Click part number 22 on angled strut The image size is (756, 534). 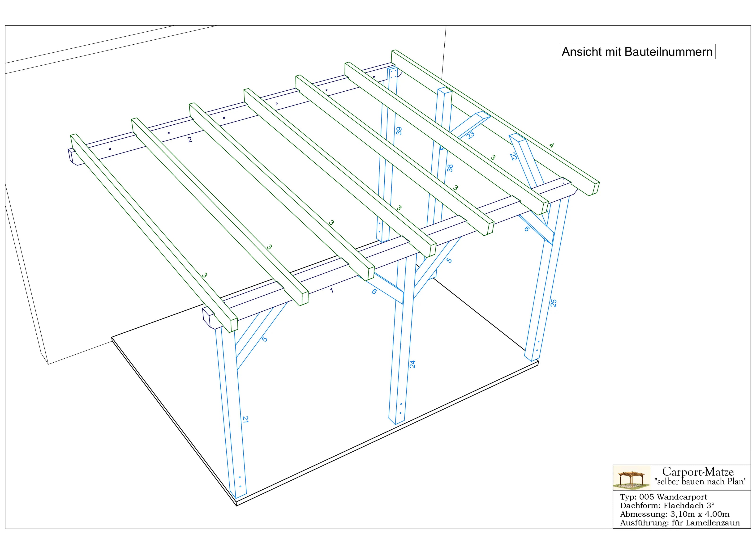click(x=513, y=156)
